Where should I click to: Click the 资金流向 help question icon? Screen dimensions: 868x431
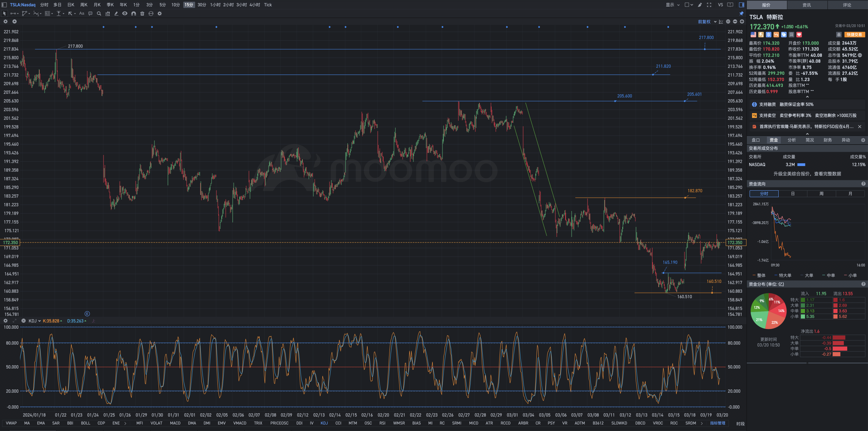point(863,184)
